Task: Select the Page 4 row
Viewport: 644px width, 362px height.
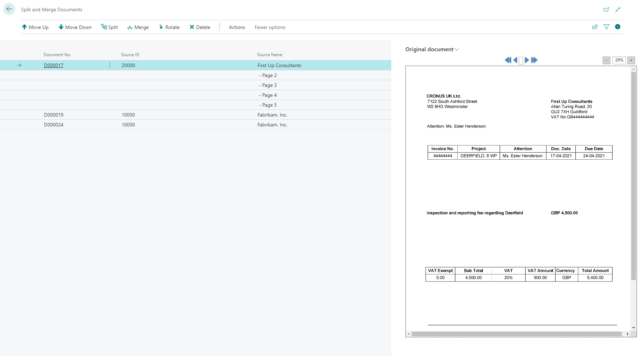Action: (x=195, y=95)
